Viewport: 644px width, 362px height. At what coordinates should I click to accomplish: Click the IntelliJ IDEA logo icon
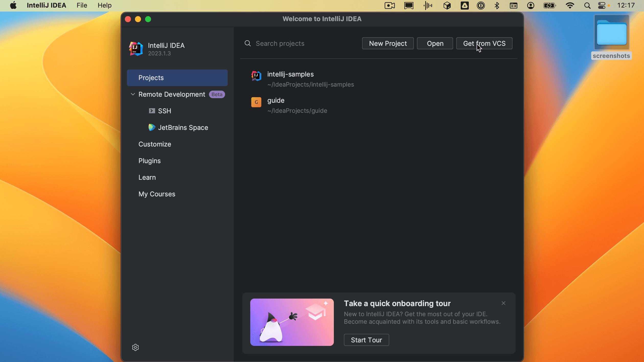[135, 49]
